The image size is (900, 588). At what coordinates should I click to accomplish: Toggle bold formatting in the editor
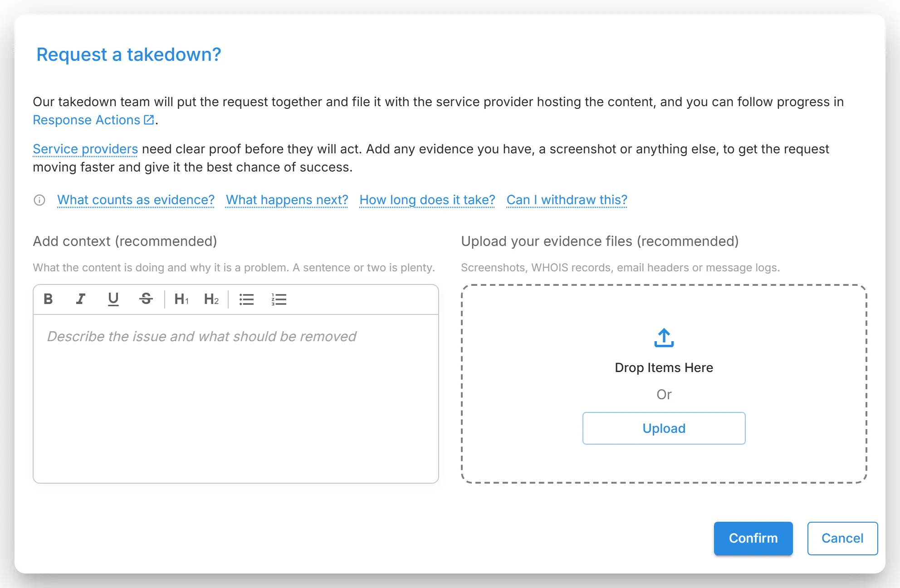48,299
